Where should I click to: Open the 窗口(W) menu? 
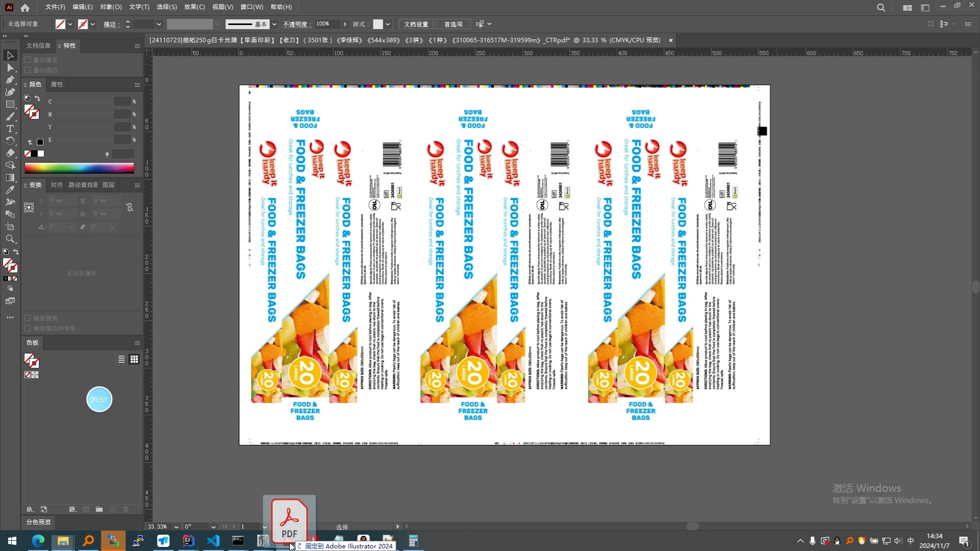(x=252, y=7)
